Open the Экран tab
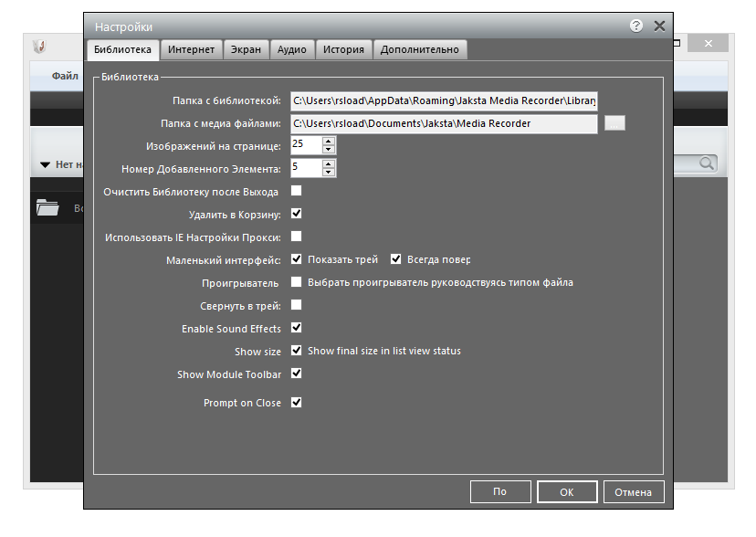Image resolution: width=756 pixels, height=537 pixels. 246,49
